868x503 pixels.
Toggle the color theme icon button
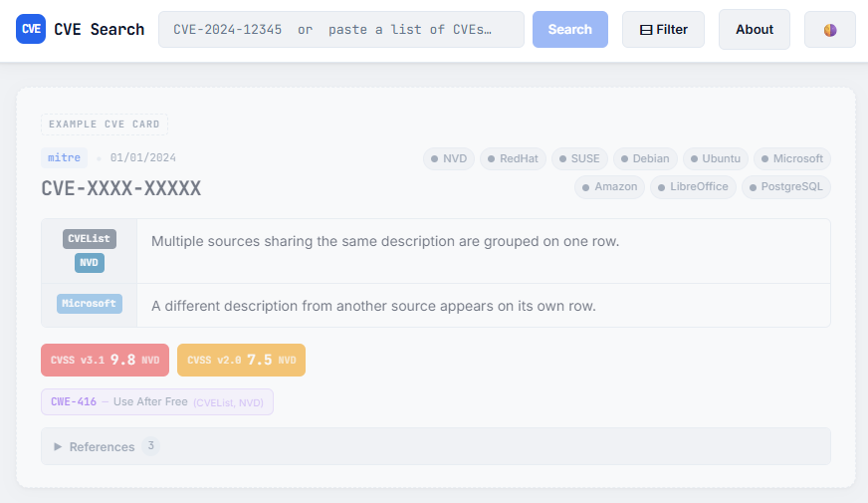(x=830, y=29)
